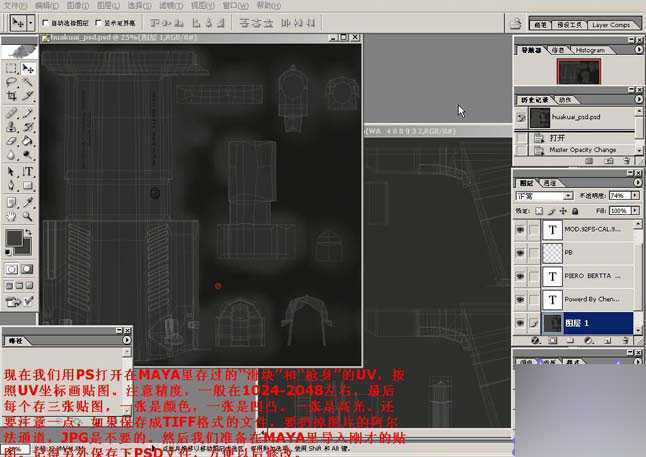Open the Edit menu
The height and width of the screenshot is (457, 646).
pos(47,5)
